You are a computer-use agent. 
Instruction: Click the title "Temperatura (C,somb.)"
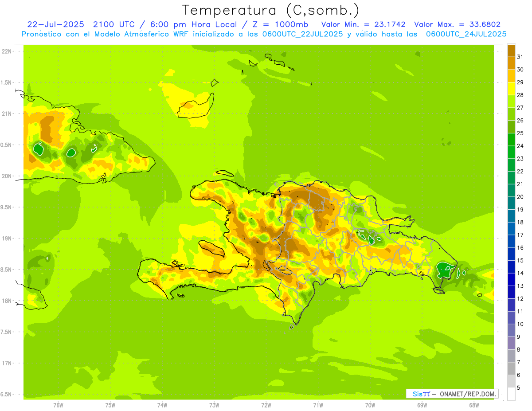pyautogui.click(x=271, y=10)
